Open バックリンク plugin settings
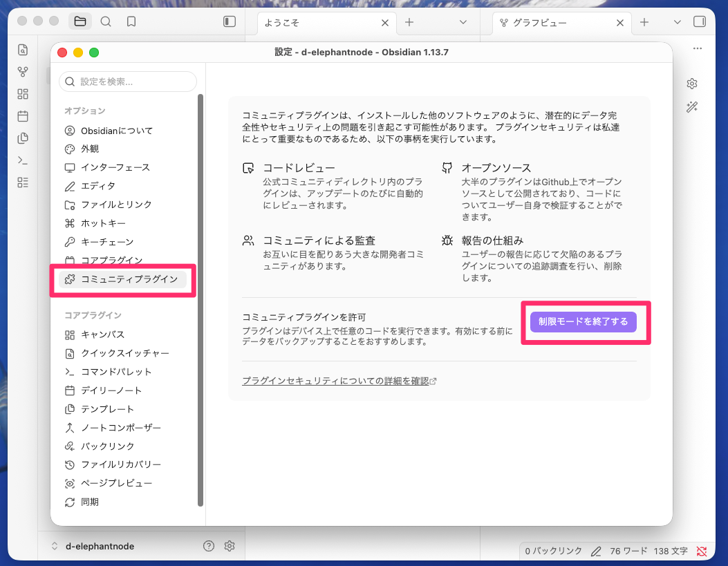Screen dimensions: 728x566 point(122,446)
